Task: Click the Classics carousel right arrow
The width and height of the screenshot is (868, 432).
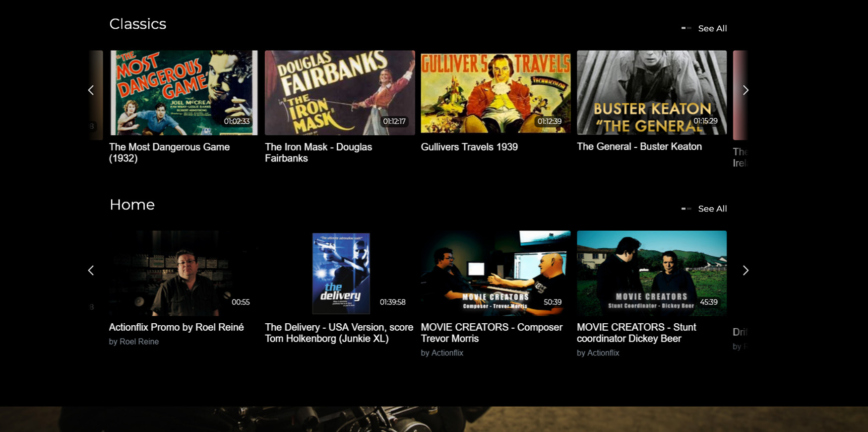Action: point(745,90)
